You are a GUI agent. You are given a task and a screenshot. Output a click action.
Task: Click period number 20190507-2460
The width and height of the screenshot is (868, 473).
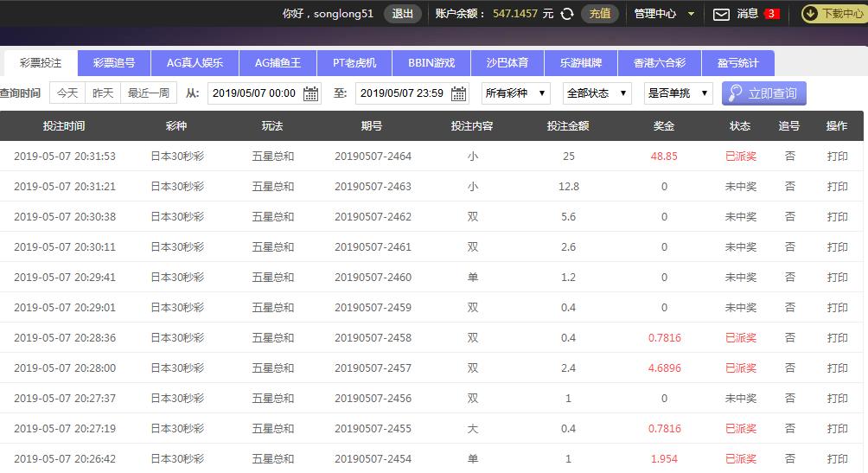tap(373, 277)
